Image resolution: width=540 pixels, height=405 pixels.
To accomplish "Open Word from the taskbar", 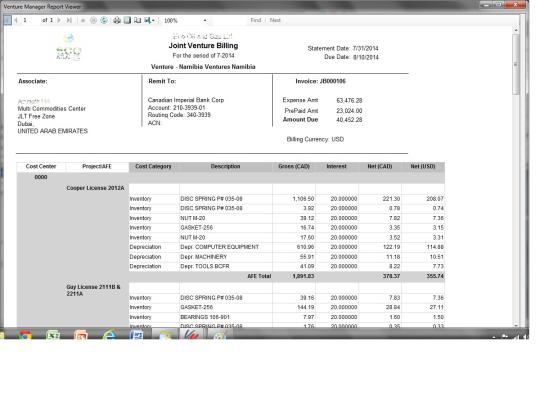I will click(137, 335).
